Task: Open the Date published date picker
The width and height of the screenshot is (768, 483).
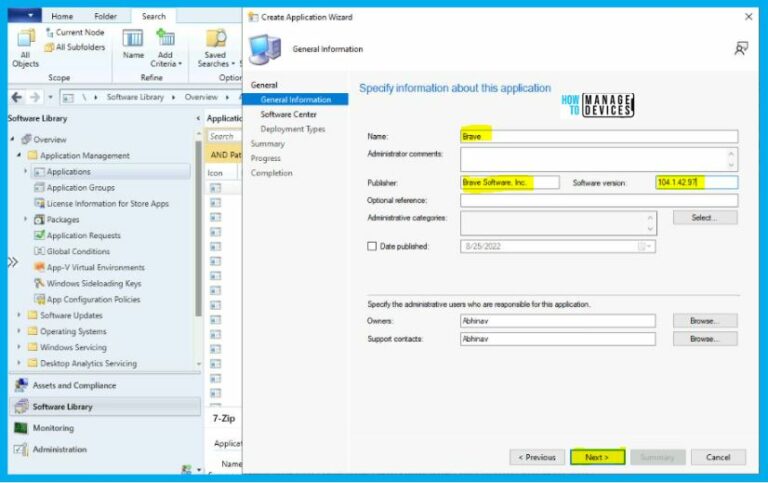Action: pos(647,246)
